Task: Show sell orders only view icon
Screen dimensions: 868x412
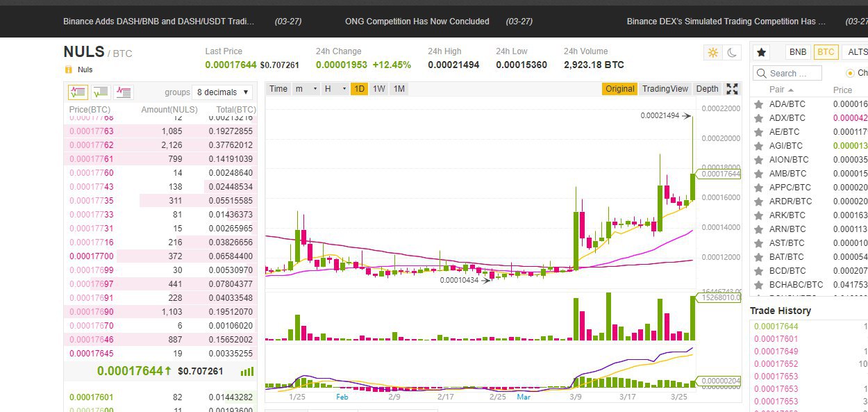Action: click(x=124, y=92)
